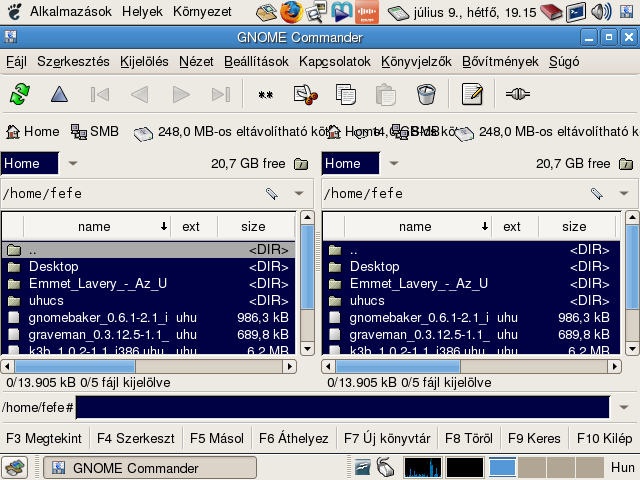640x480 pixels.
Task: Go forward with the right arrow icon
Action: (x=181, y=95)
